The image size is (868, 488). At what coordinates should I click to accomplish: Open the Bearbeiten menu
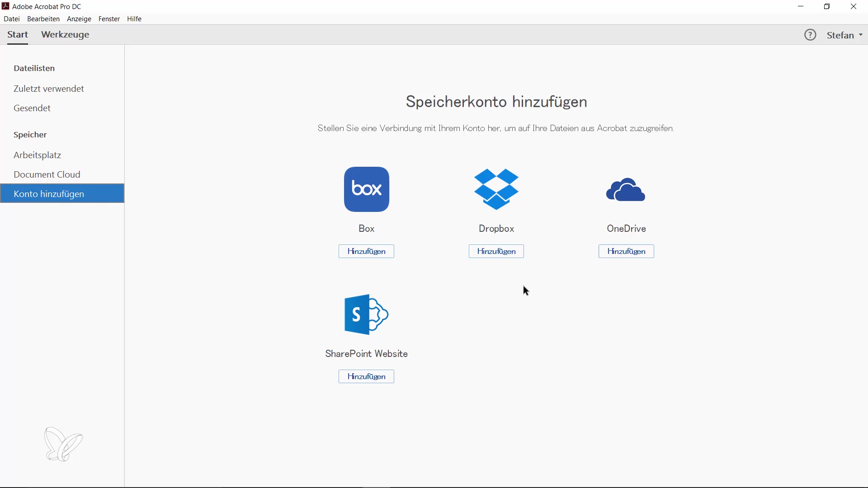click(x=43, y=19)
